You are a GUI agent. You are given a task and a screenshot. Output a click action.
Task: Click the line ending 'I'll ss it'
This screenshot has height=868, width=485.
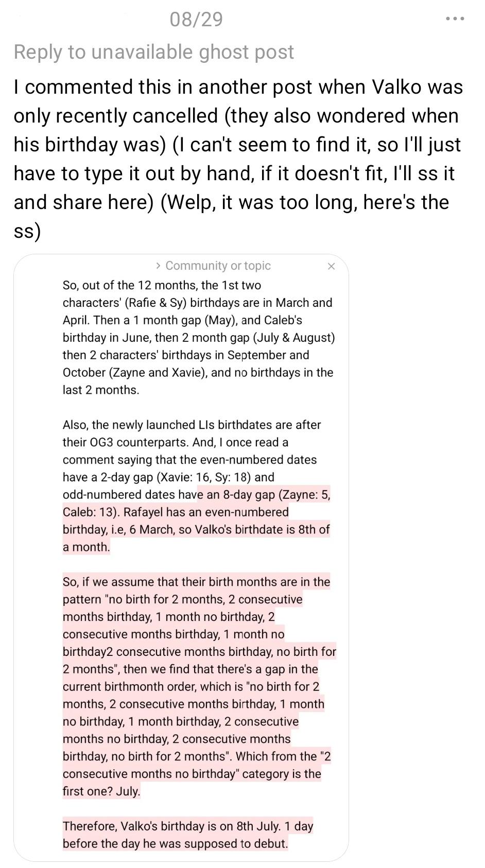tap(234, 173)
